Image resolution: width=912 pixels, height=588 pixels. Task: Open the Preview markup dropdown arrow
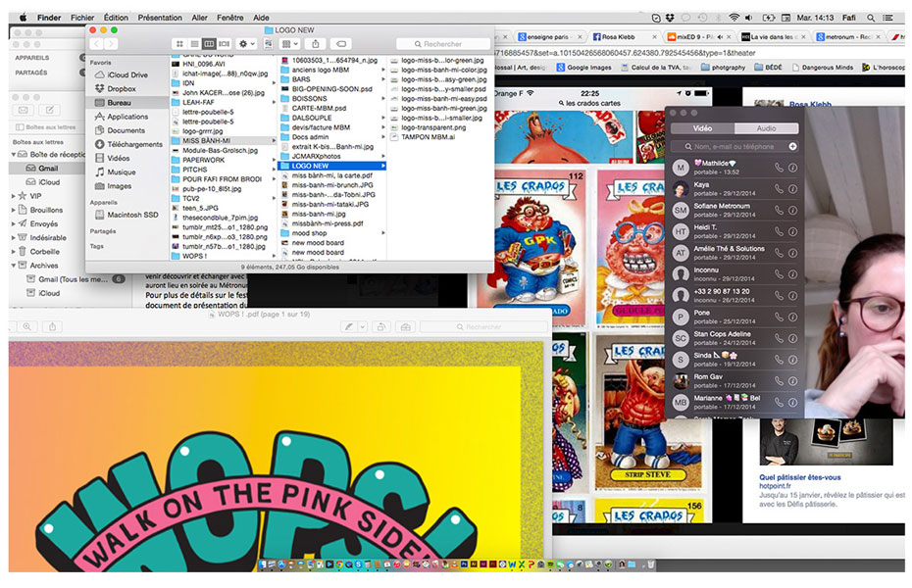point(363,327)
